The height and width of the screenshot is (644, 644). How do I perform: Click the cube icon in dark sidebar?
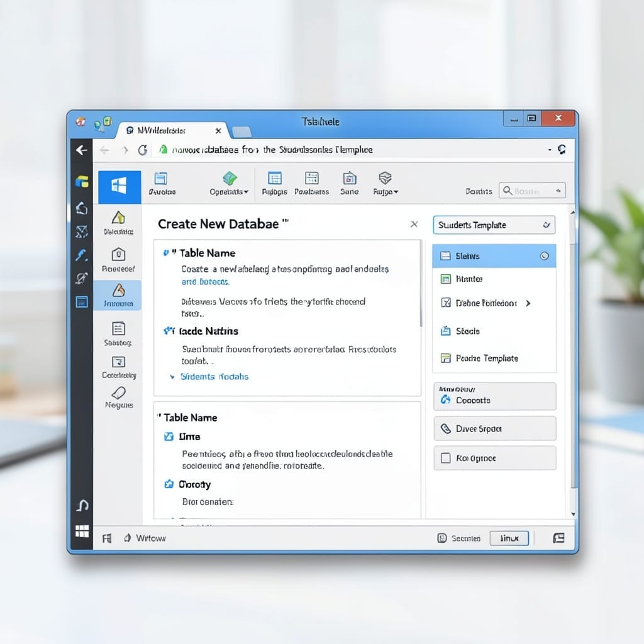point(82,208)
